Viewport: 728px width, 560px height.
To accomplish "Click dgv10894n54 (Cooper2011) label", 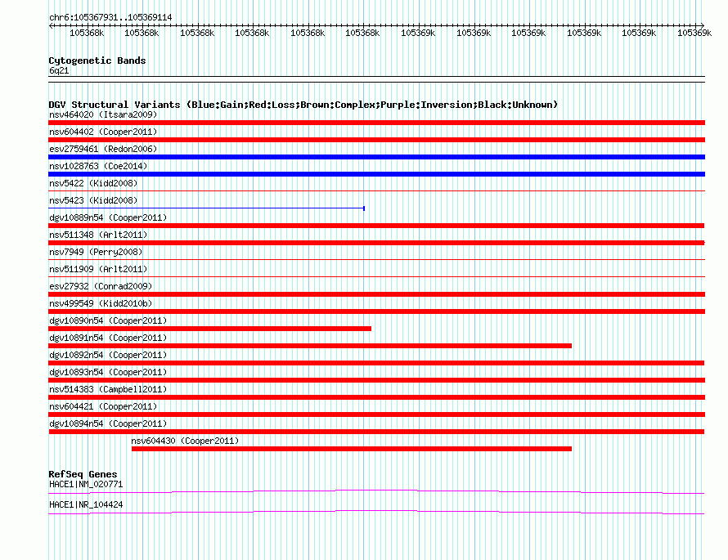I will (108, 423).
